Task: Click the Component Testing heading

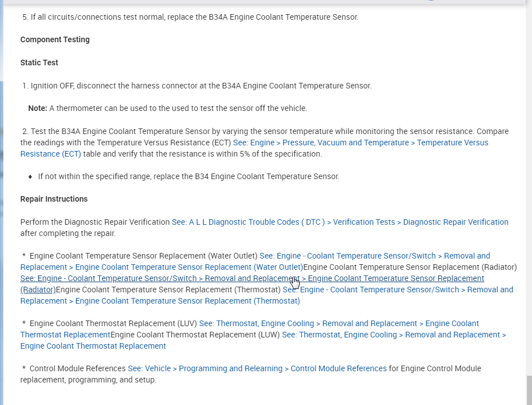Action: 55,39
